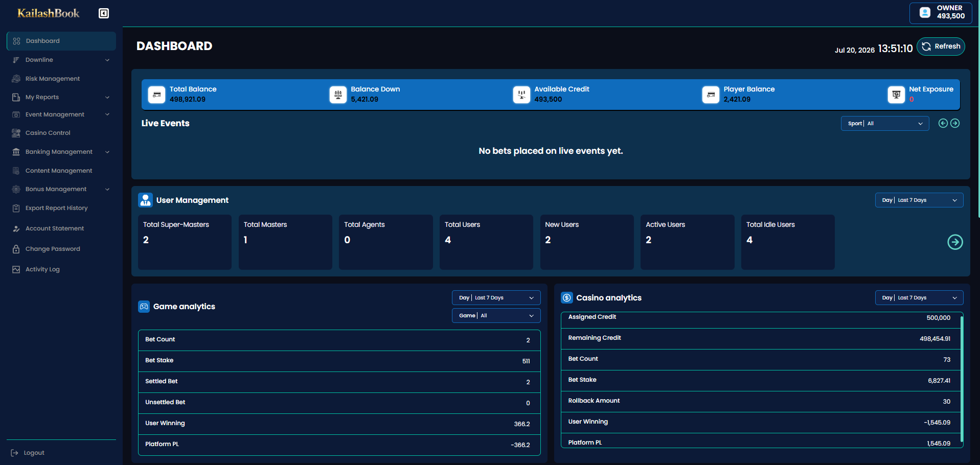The height and width of the screenshot is (465, 980).
Task: Click the owner profile avatar icon
Action: pyautogui.click(x=925, y=12)
